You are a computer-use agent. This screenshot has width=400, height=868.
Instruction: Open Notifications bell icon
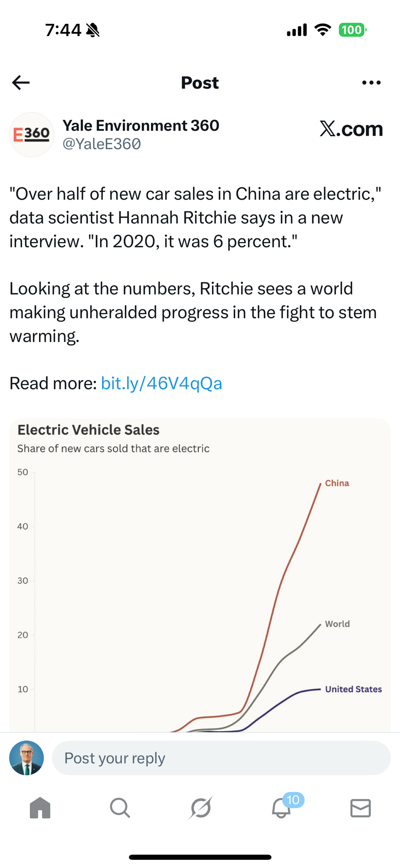click(x=281, y=809)
